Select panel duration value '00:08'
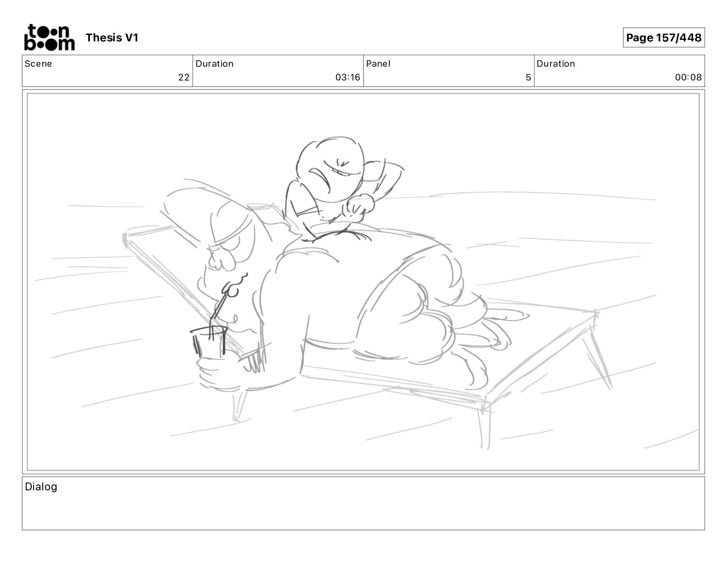The width and height of the screenshot is (728, 563). (x=688, y=77)
